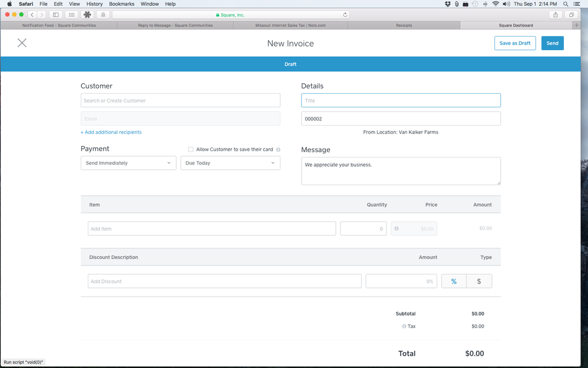Click the Search or Create Customer field
588x368 pixels.
coord(180,101)
